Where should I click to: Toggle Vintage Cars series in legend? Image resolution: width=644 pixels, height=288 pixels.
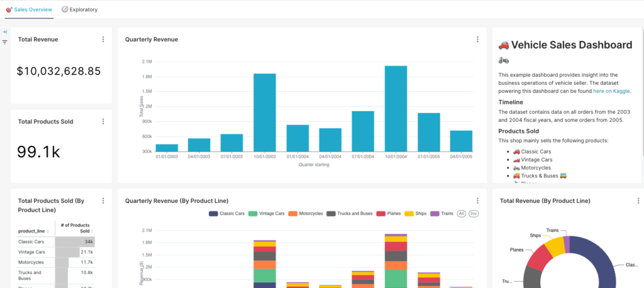pyautogui.click(x=267, y=214)
